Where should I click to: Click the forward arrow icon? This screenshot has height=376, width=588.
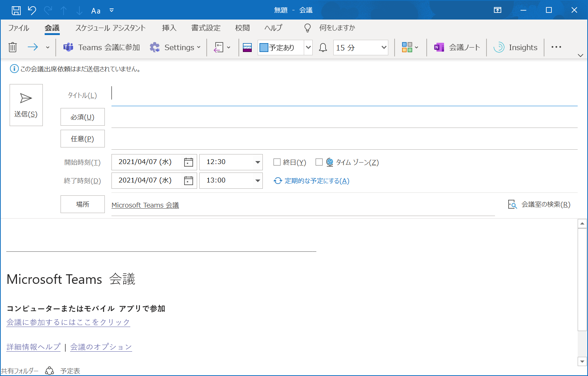[33, 47]
